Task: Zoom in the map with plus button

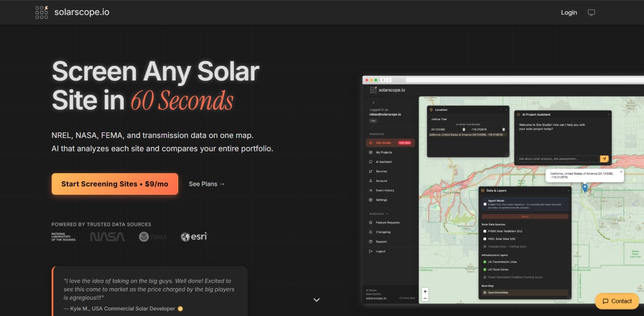Action: pyautogui.click(x=425, y=291)
